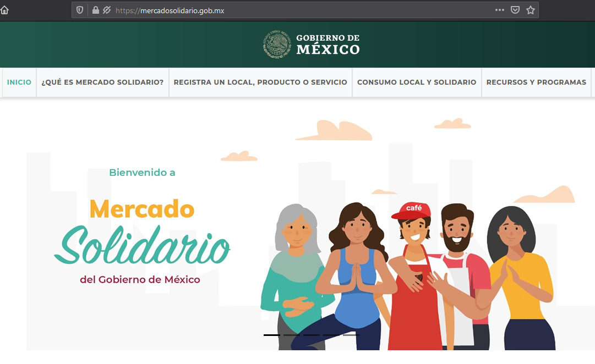595x364 pixels.
Task: Open the page actions three-dot menu
Action: click(499, 10)
